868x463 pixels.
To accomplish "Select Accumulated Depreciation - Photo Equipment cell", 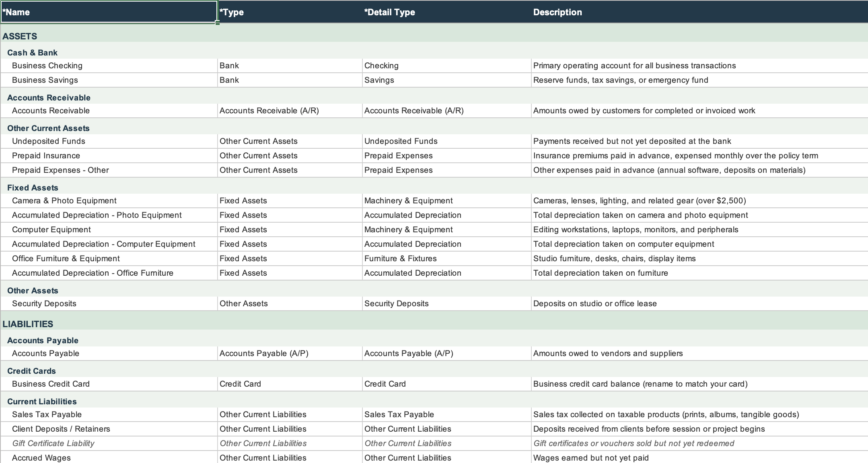I will pyautogui.click(x=109, y=215).
